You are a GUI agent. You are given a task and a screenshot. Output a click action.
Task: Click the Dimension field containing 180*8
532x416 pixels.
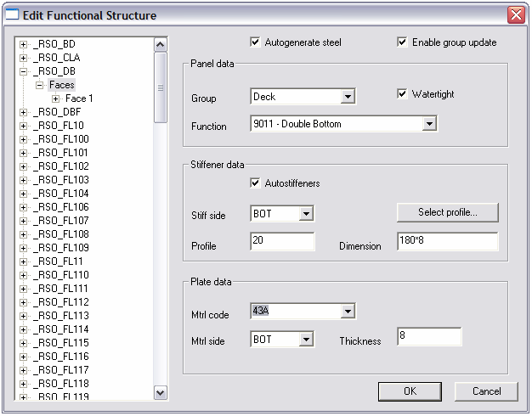tap(448, 241)
